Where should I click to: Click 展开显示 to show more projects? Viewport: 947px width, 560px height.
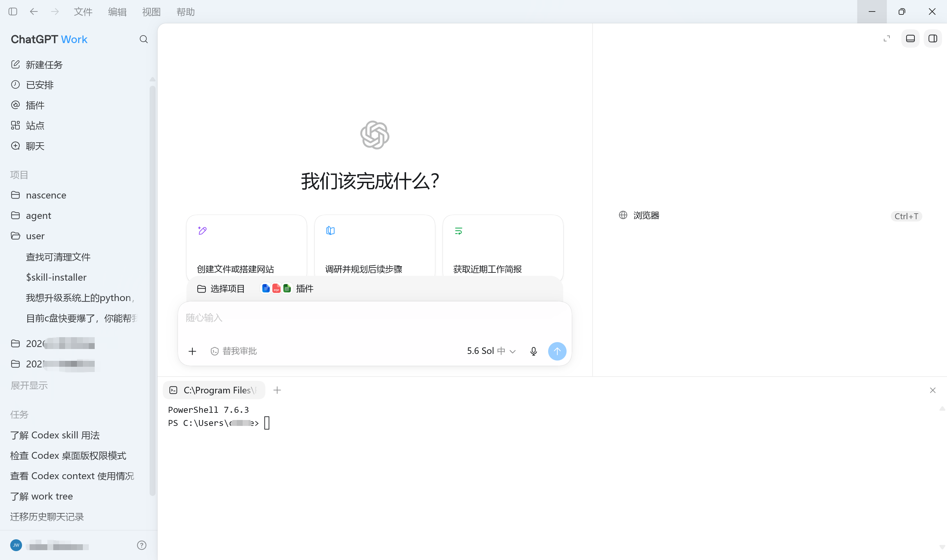tap(29, 385)
